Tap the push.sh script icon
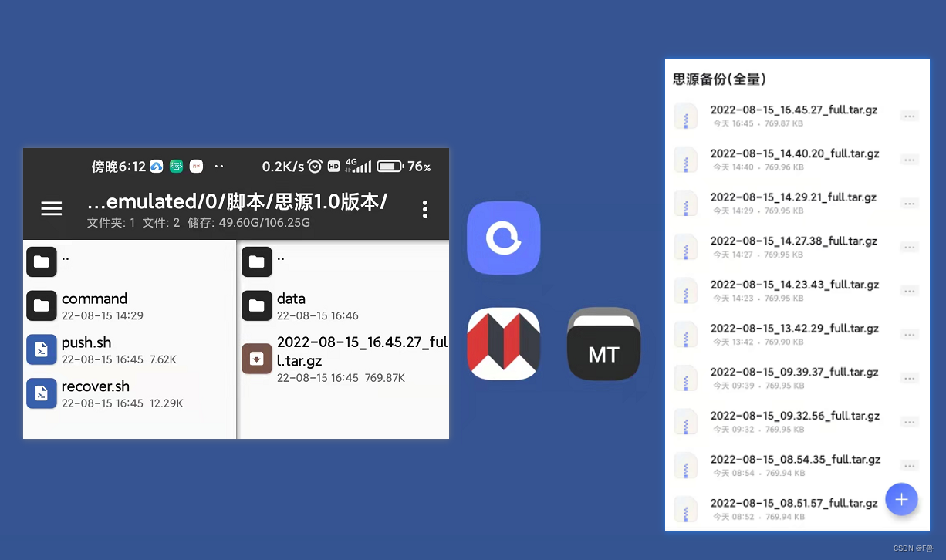946x560 pixels. click(x=42, y=349)
